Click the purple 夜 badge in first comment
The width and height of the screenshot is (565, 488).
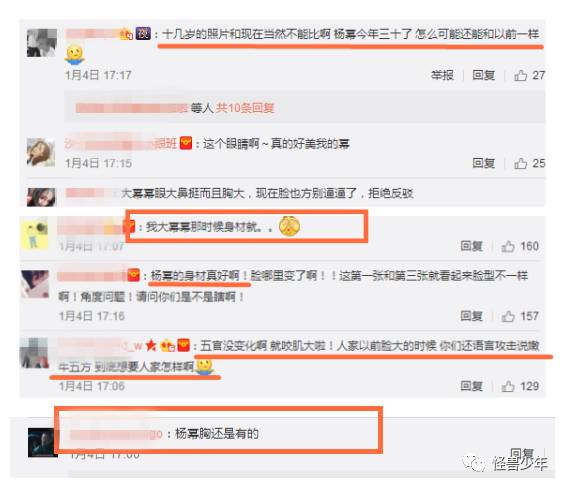(x=143, y=33)
